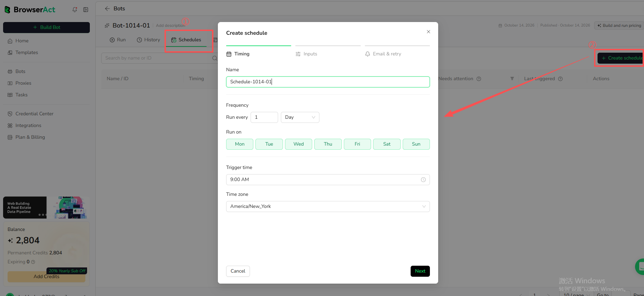Click the Cancel button
Viewport: 644px width, 296px height.
pos(238,271)
